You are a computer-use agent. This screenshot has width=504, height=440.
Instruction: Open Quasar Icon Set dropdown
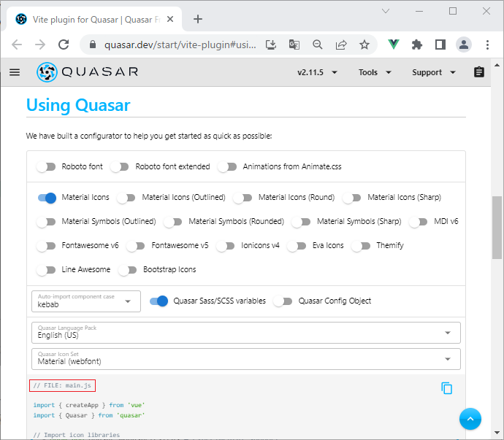point(246,359)
